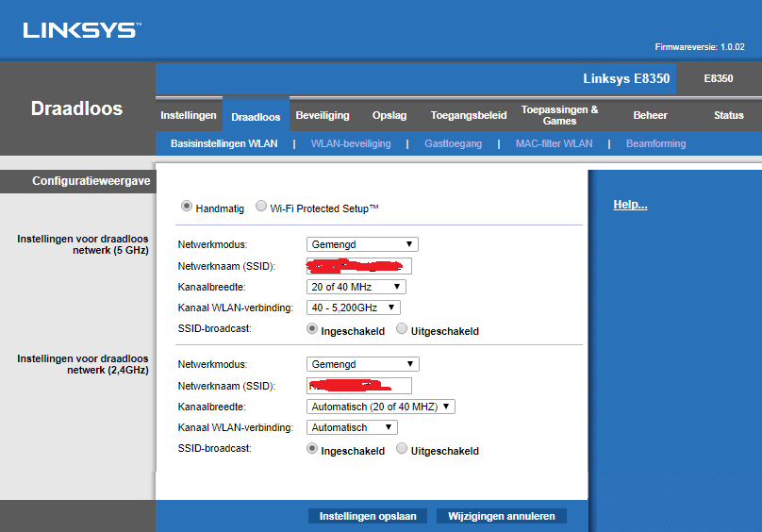Go to the Status tab

(728, 115)
